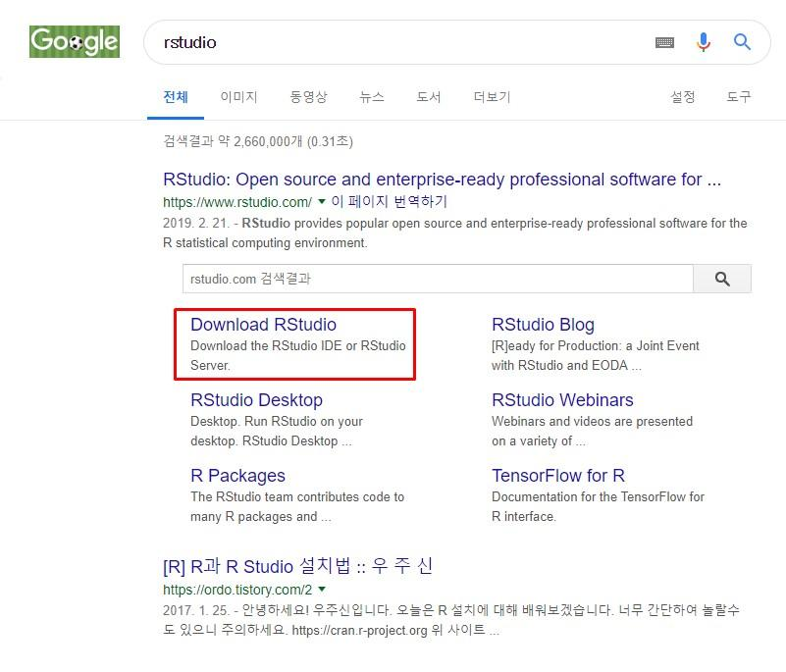Open the R Packages link
786x672 pixels.
click(x=237, y=476)
